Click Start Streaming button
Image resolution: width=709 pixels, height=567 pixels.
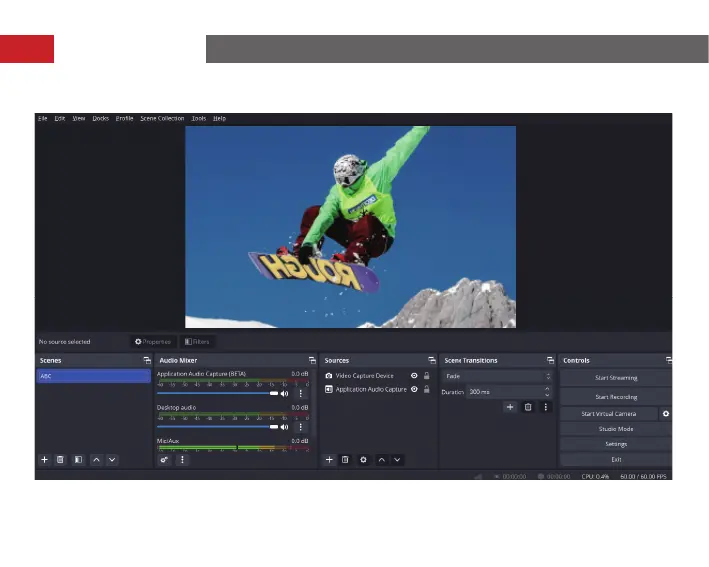point(615,378)
